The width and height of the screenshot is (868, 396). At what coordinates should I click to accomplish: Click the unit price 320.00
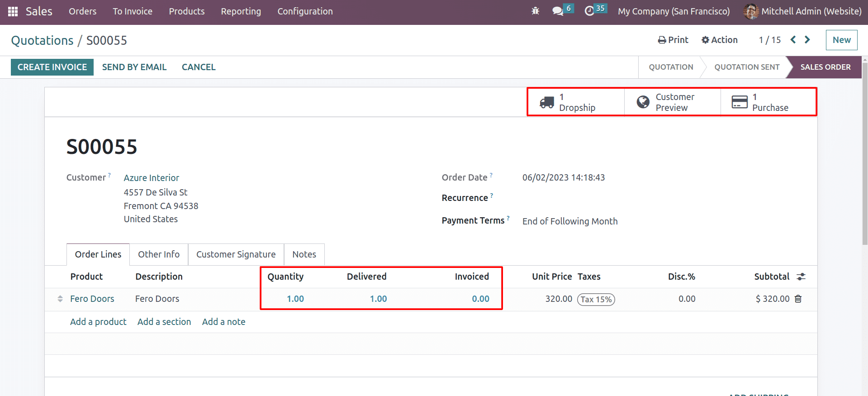(x=559, y=299)
